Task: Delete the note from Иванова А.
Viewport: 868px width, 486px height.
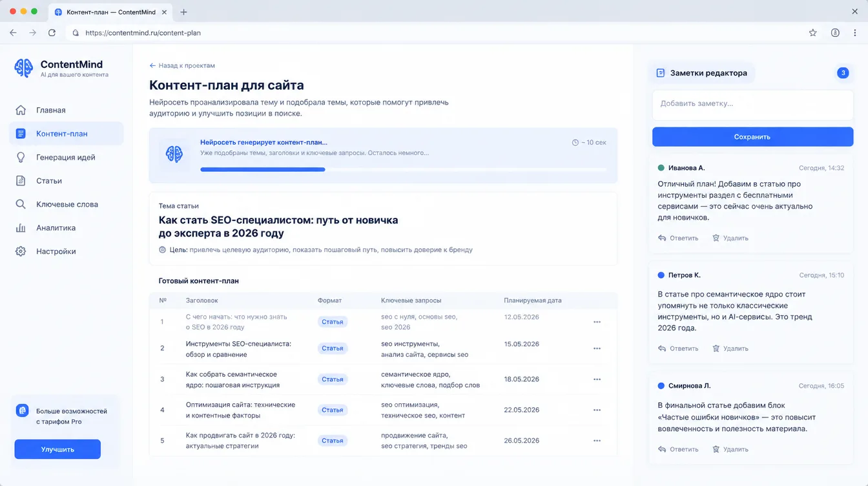Action: [x=730, y=238]
